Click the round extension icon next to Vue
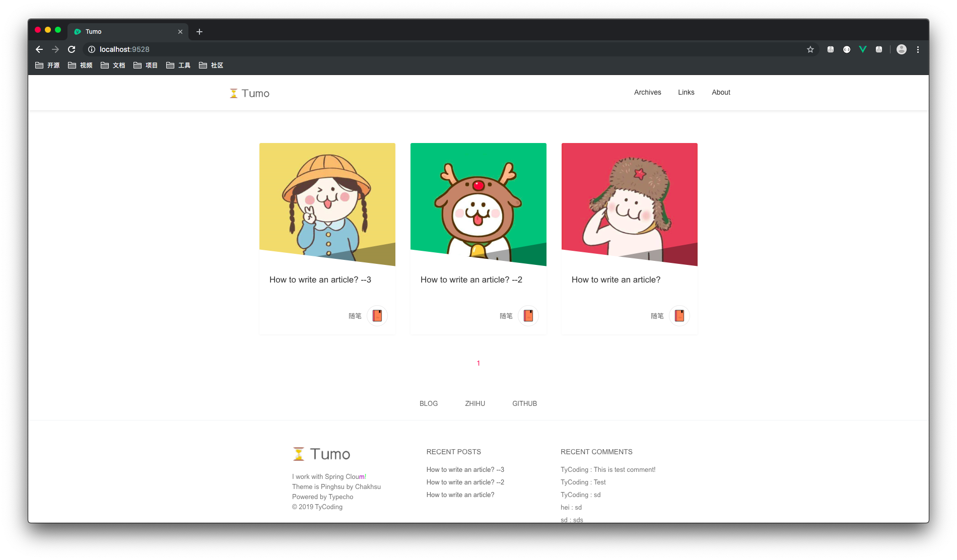The image size is (957, 560). tap(847, 49)
